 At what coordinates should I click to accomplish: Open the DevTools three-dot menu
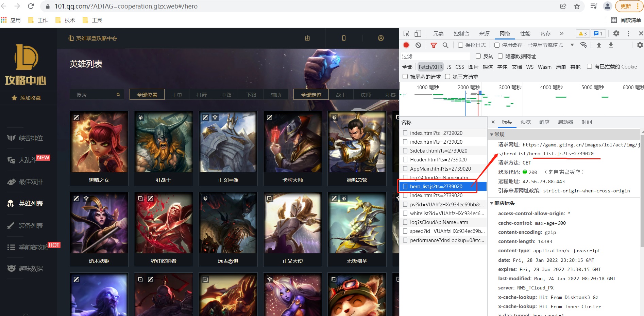(628, 33)
